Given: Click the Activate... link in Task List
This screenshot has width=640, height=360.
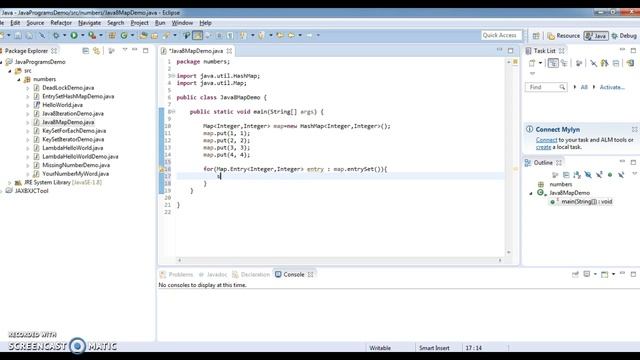Looking at the screenshot, I should coord(612,87).
